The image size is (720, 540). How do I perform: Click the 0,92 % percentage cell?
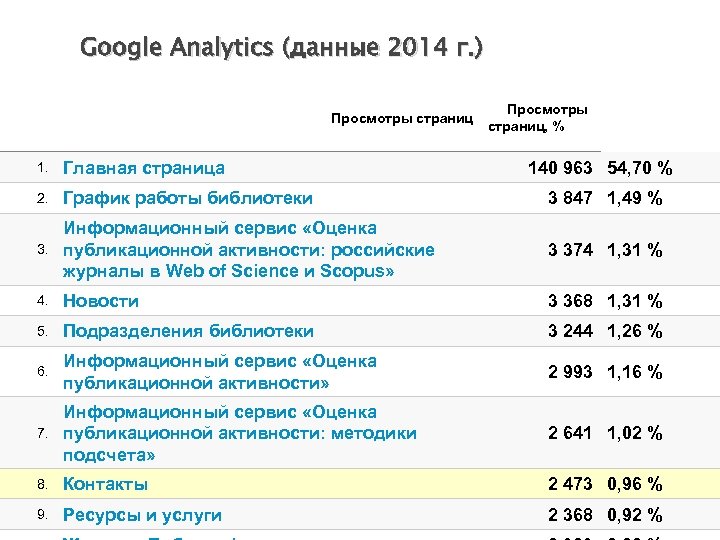[x=635, y=515]
